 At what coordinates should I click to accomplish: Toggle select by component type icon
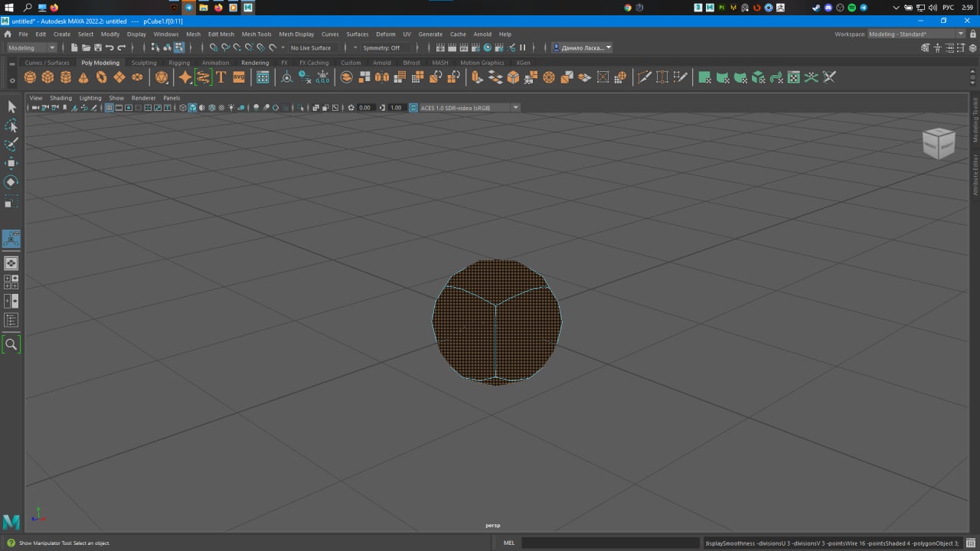tap(179, 47)
